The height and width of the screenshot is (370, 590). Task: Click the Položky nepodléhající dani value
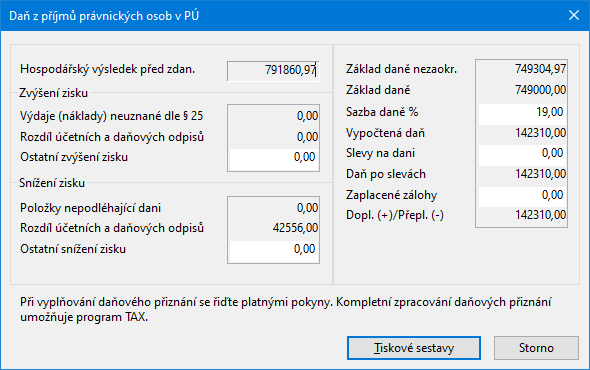(307, 208)
